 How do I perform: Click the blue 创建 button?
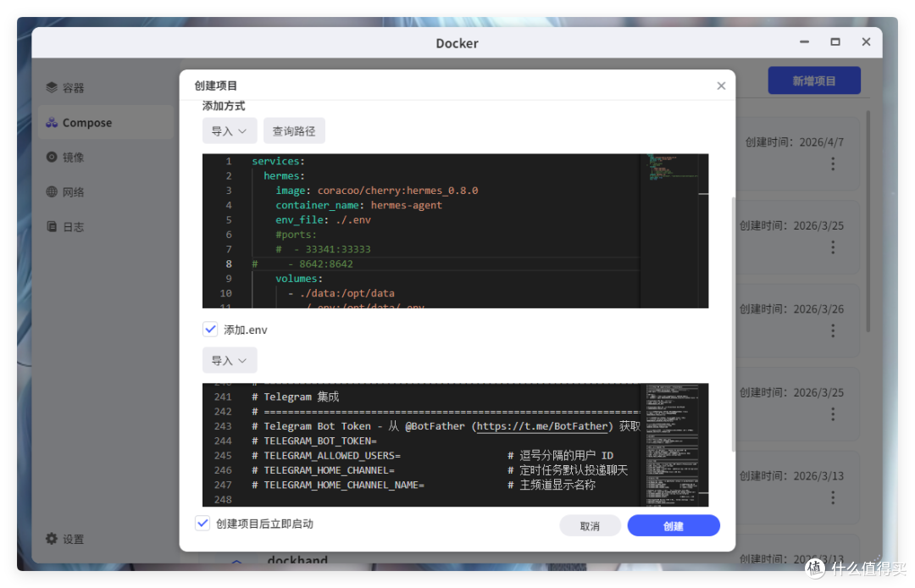tap(674, 525)
